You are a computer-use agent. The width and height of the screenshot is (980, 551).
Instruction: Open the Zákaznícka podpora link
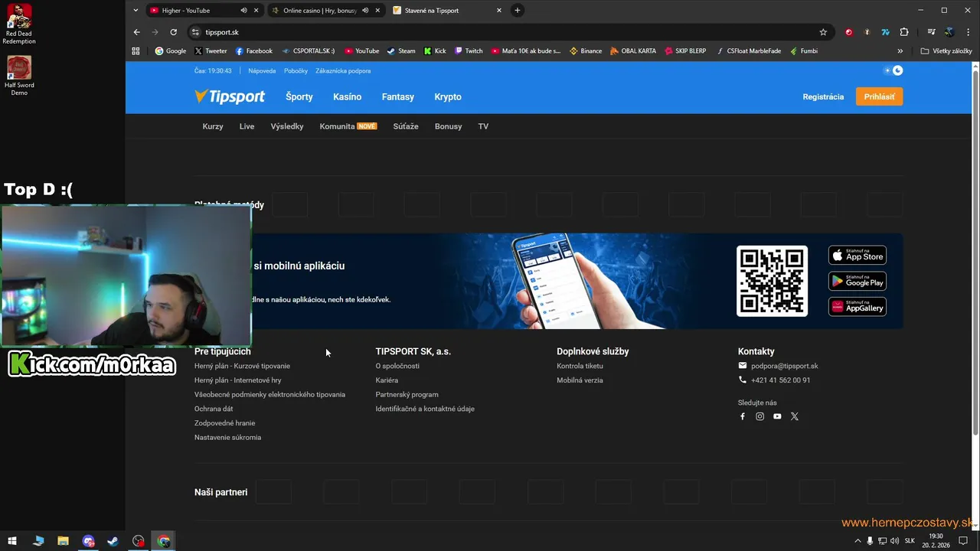click(343, 70)
